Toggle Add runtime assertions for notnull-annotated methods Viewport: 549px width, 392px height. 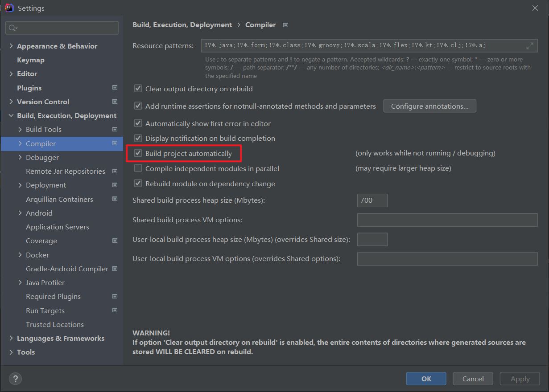(x=138, y=106)
